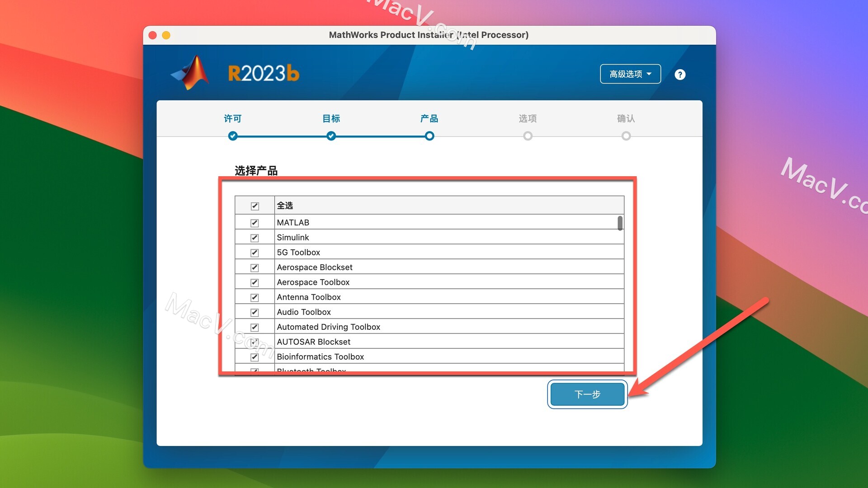Click the 全选 header label

285,206
